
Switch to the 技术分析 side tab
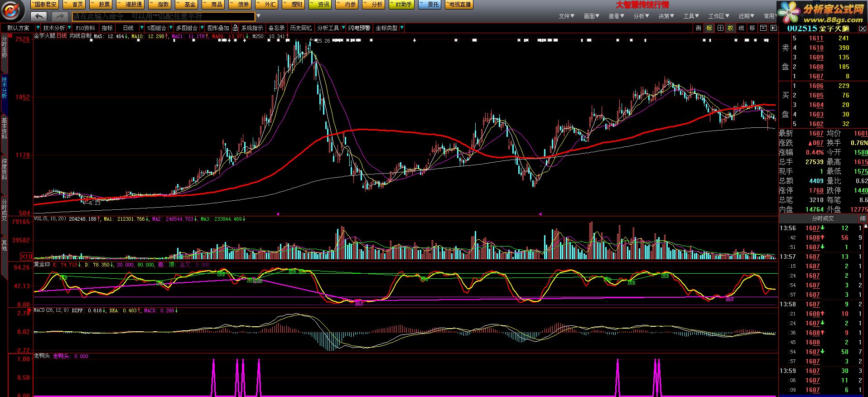(x=4, y=87)
